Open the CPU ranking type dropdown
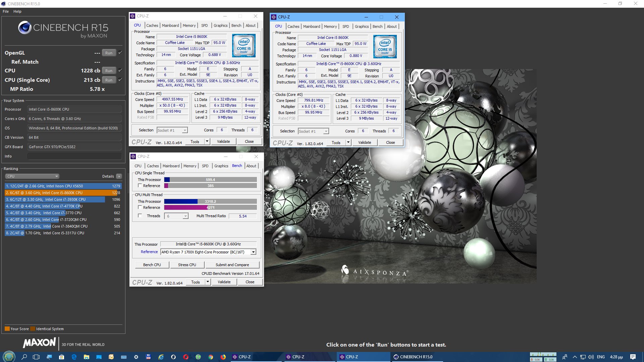This screenshot has width=644, height=362. [32, 176]
